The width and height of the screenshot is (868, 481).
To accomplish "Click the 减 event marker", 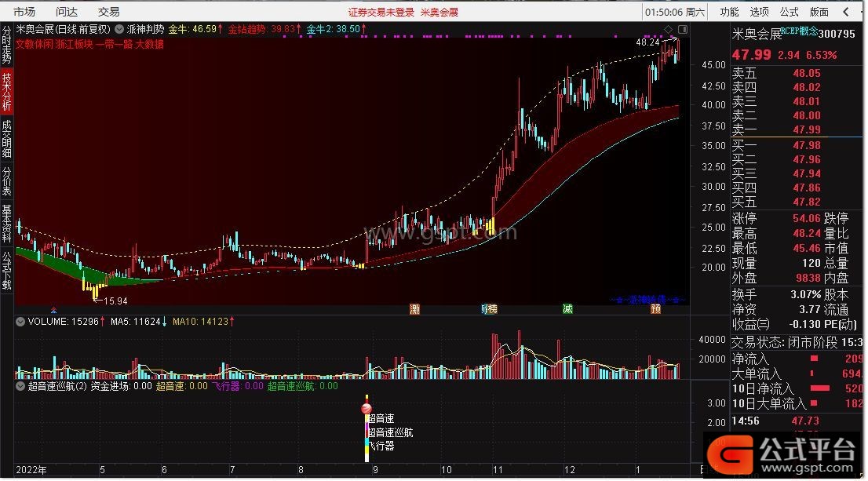I will click(567, 309).
